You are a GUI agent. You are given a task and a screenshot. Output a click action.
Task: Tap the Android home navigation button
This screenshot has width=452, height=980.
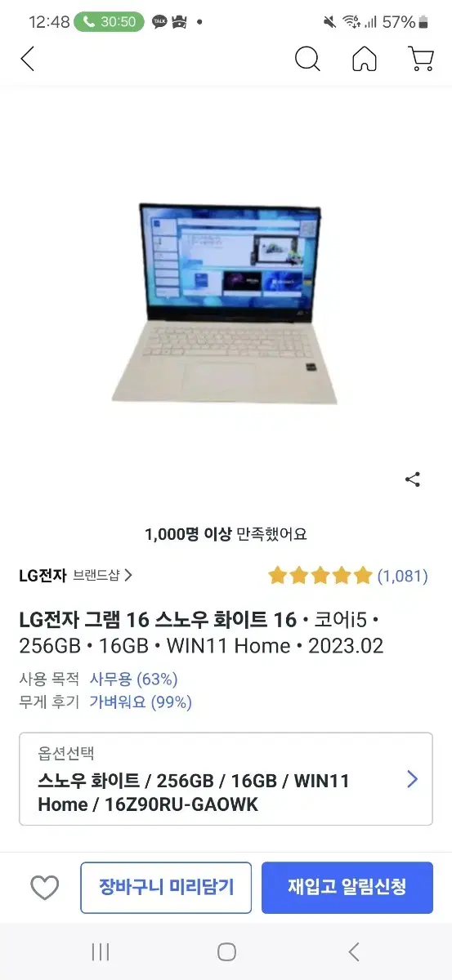226,951
